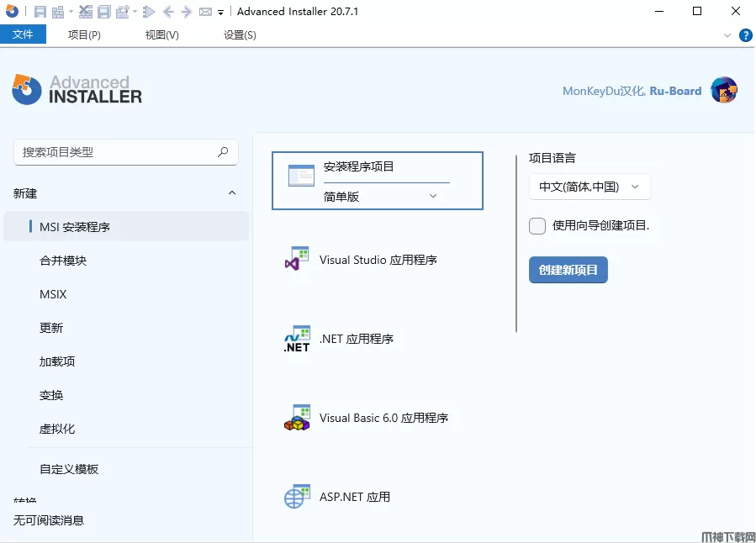Open the 设置(S) menu
Viewport: 756px width, 543px height.
240,34
